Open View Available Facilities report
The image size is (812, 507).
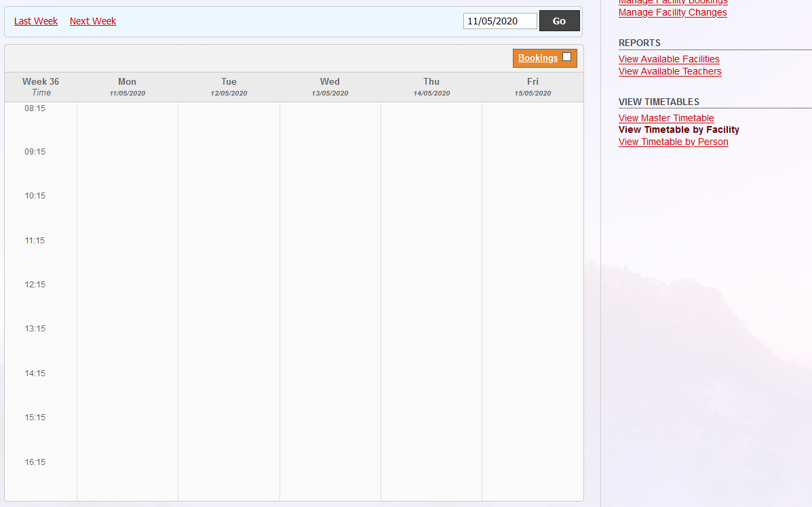(669, 59)
